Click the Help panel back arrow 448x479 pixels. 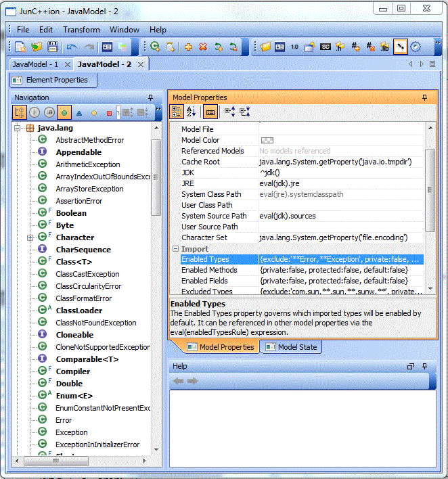178,381
